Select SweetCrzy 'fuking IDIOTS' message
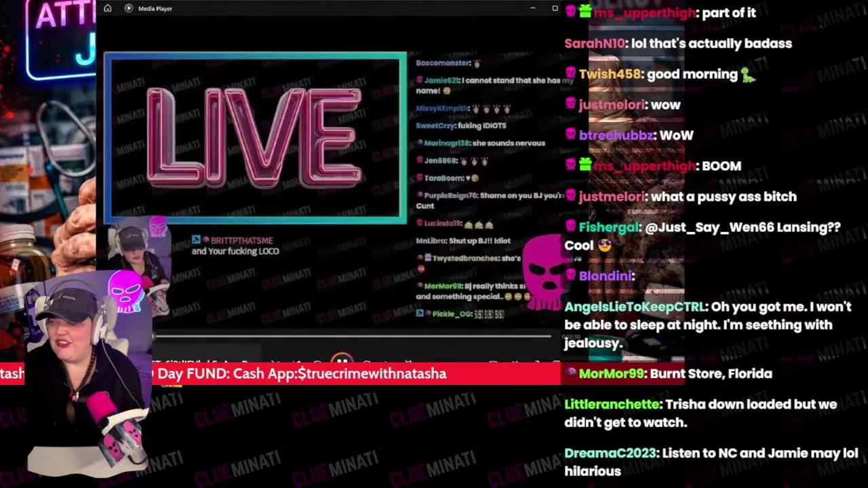The width and height of the screenshot is (868, 488). click(x=461, y=125)
